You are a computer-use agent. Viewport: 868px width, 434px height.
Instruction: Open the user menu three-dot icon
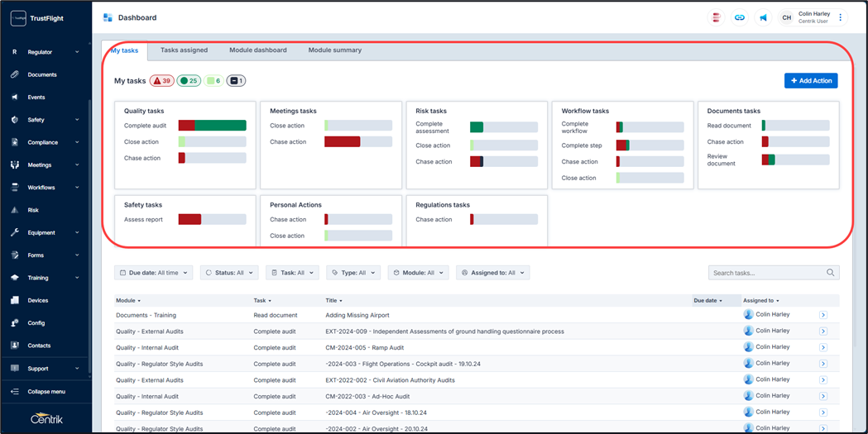click(841, 17)
